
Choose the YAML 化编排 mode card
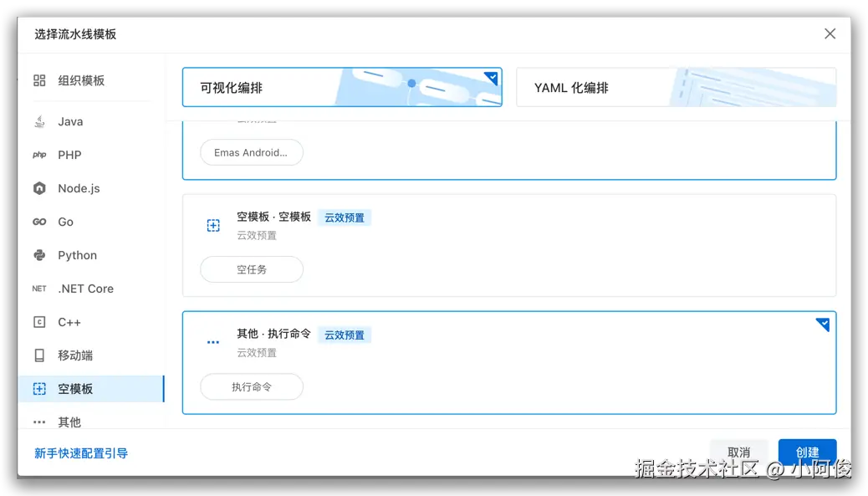coord(676,87)
